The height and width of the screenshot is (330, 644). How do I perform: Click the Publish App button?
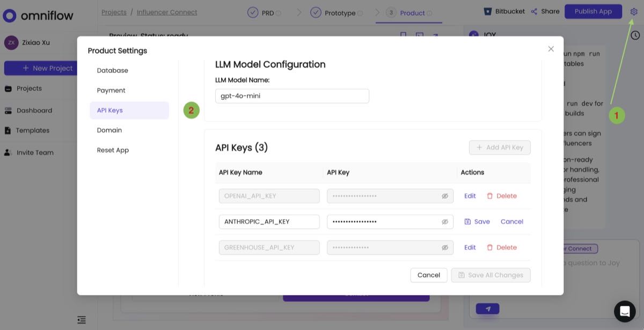(x=593, y=11)
